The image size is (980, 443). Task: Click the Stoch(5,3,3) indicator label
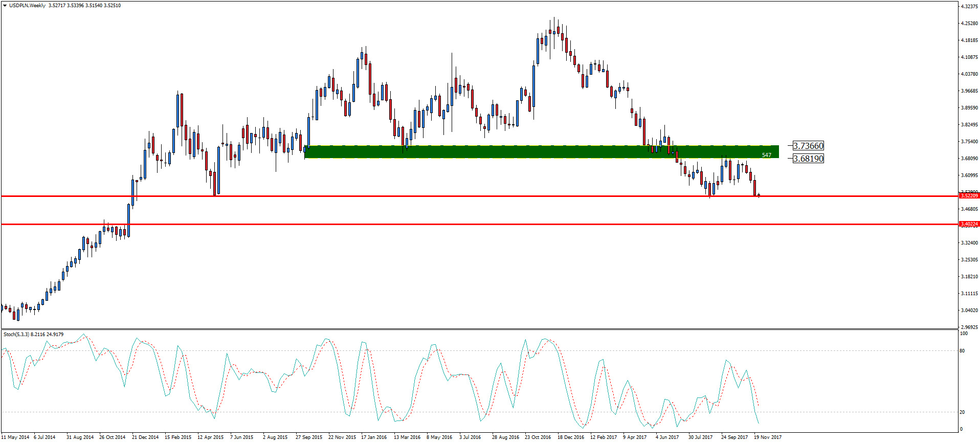pyautogui.click(x=34, y=335)
